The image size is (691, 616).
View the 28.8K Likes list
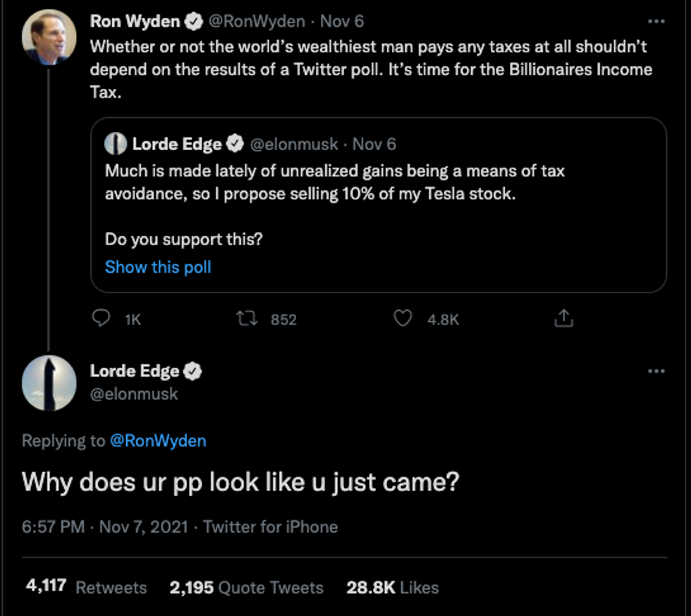[392, 587]
